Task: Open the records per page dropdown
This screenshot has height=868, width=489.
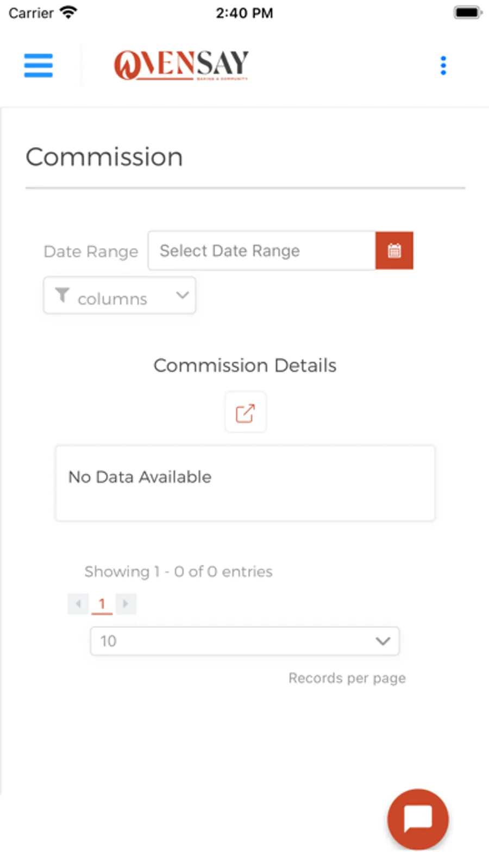Action: (244, 641)
